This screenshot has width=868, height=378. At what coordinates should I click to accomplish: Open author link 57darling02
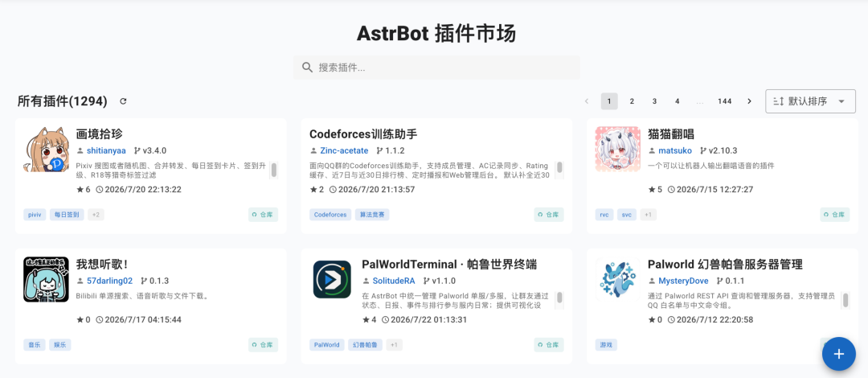pos(109,281)
